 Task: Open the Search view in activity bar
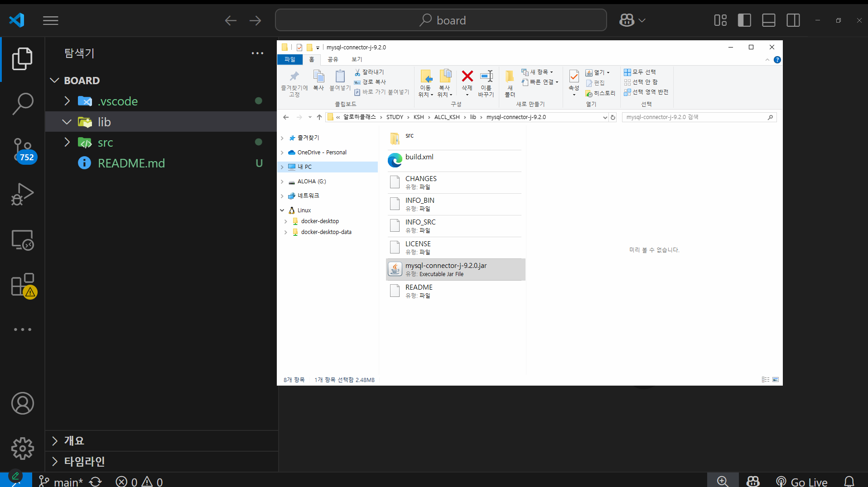(22, 104)
